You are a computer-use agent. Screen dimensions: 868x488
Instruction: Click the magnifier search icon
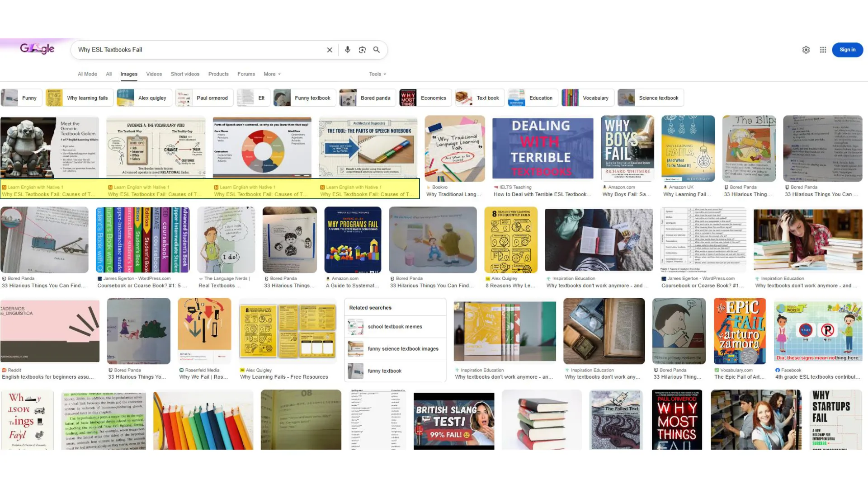[377, 50]
